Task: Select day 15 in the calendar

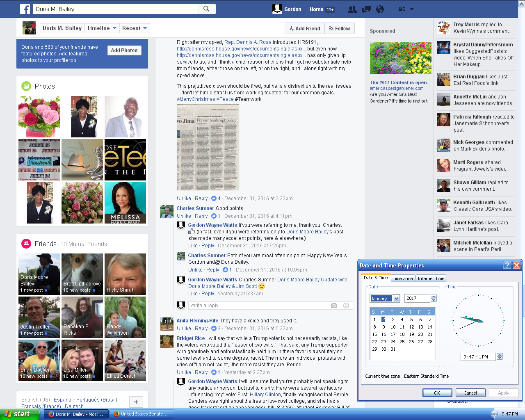Action: (374, 334)
